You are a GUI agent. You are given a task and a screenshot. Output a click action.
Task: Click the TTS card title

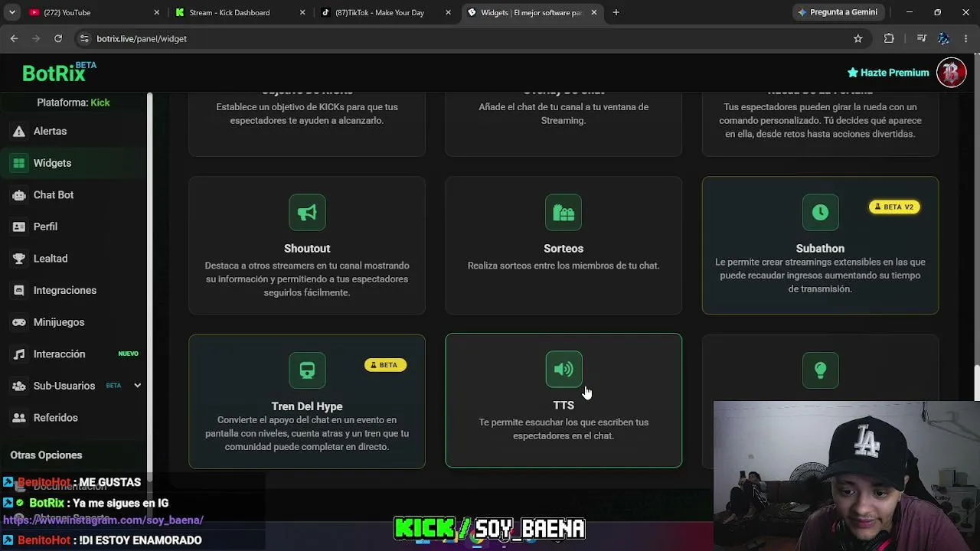click(563, 406)
